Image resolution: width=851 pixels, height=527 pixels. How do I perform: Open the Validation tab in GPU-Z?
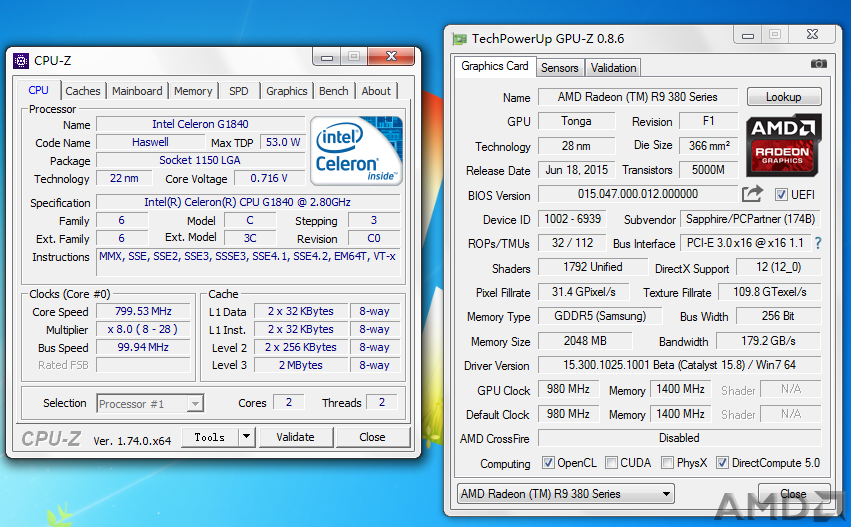click(613, 68)
